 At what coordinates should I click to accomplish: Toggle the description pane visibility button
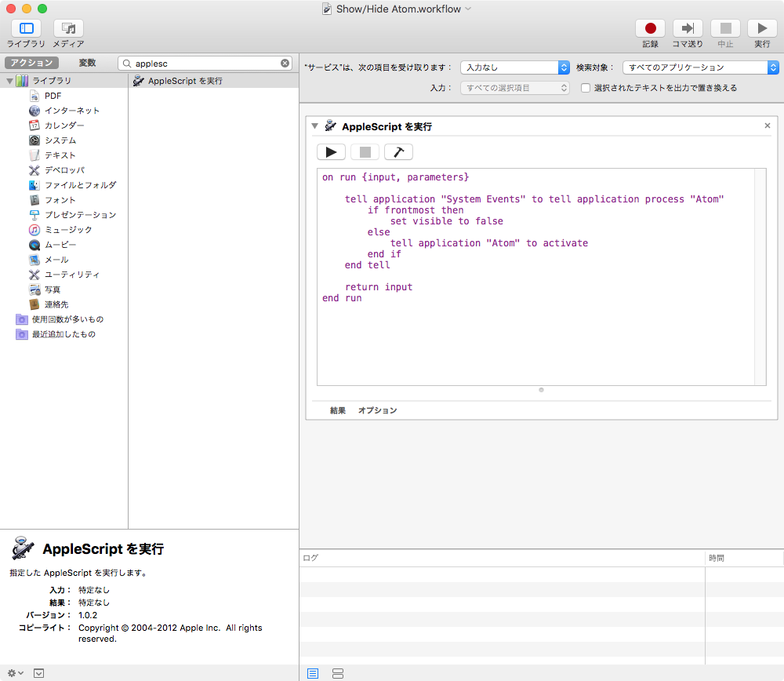point(38,673)
